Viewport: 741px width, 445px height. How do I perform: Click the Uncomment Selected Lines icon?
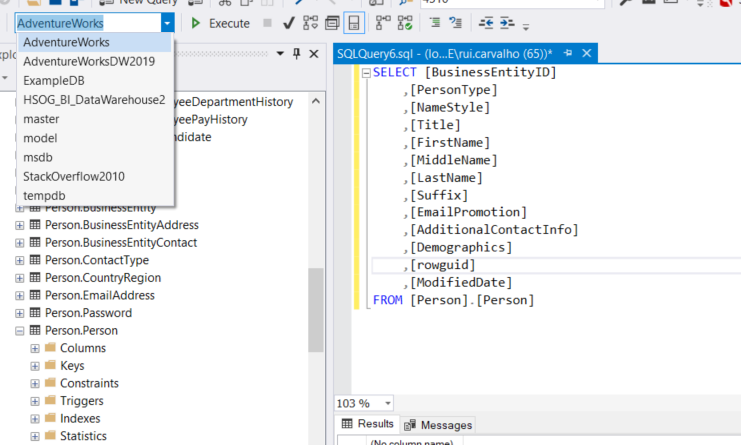pyautogui.click(x=456, y=23)
